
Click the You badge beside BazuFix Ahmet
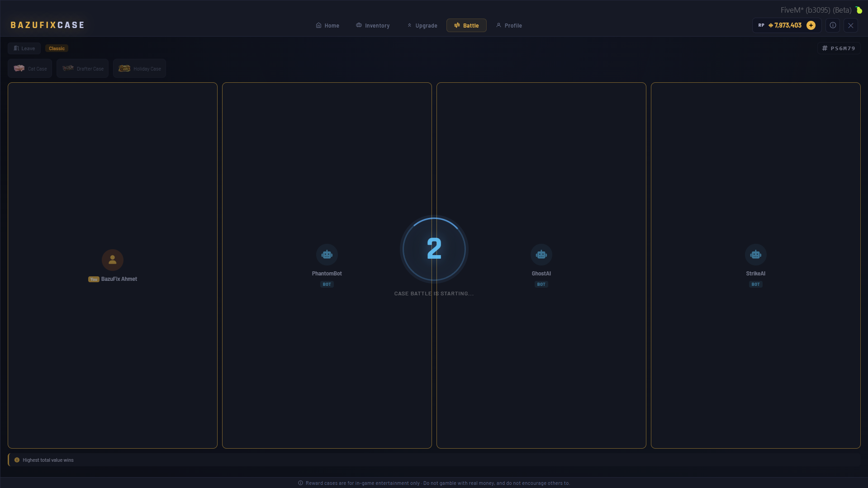tap(94, 280)
